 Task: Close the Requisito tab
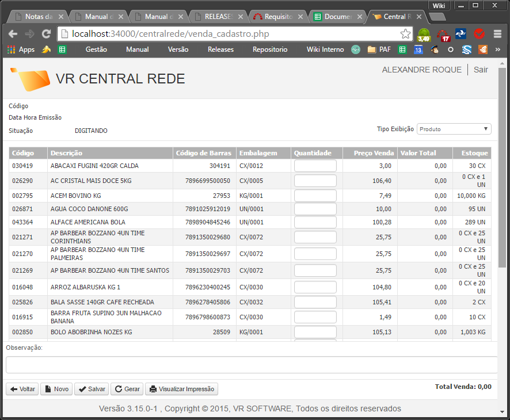pos(300,17)
